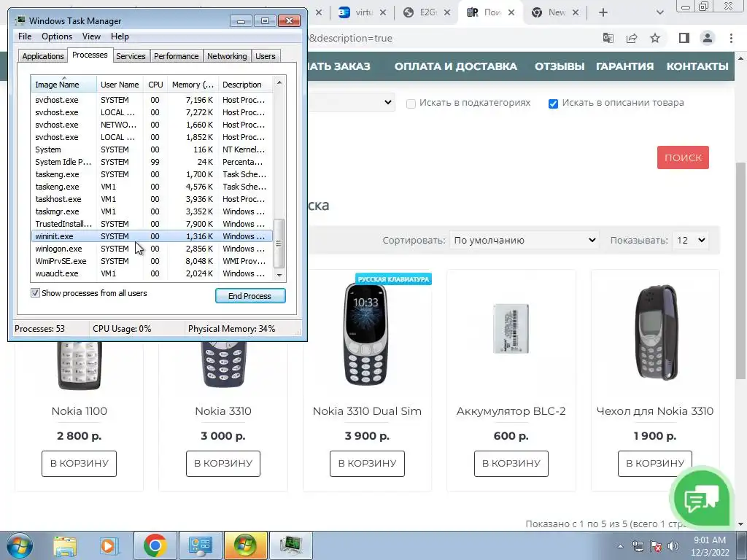Close the 'virtu' browser tab
This screenshot has width=747, height=560.
[383, 12]
